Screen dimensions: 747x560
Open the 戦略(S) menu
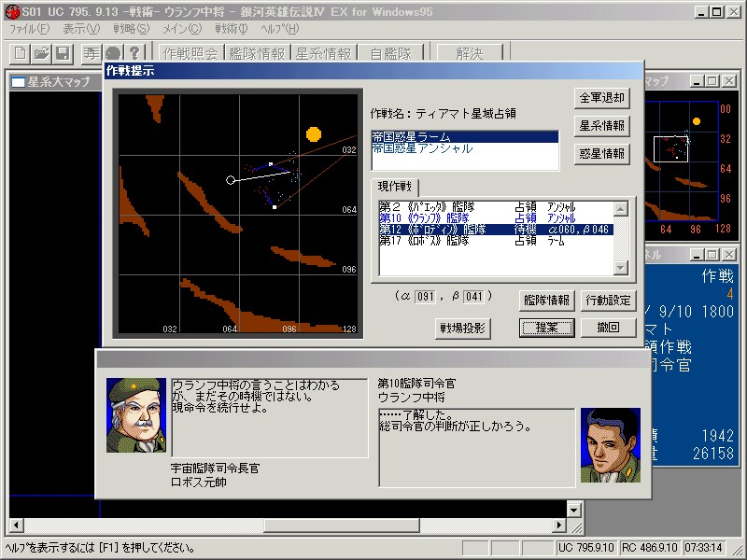[x=131, y=29]
